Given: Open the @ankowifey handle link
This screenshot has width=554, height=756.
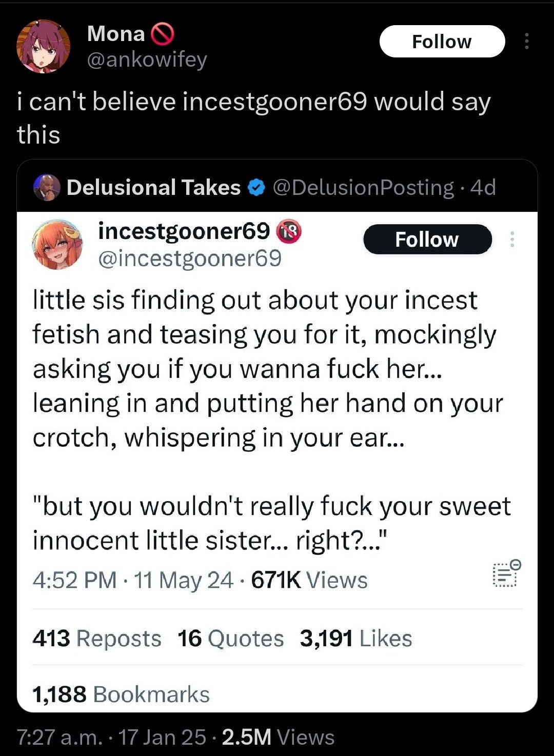Looking at the screenshot, I should (x=147, y=60).
